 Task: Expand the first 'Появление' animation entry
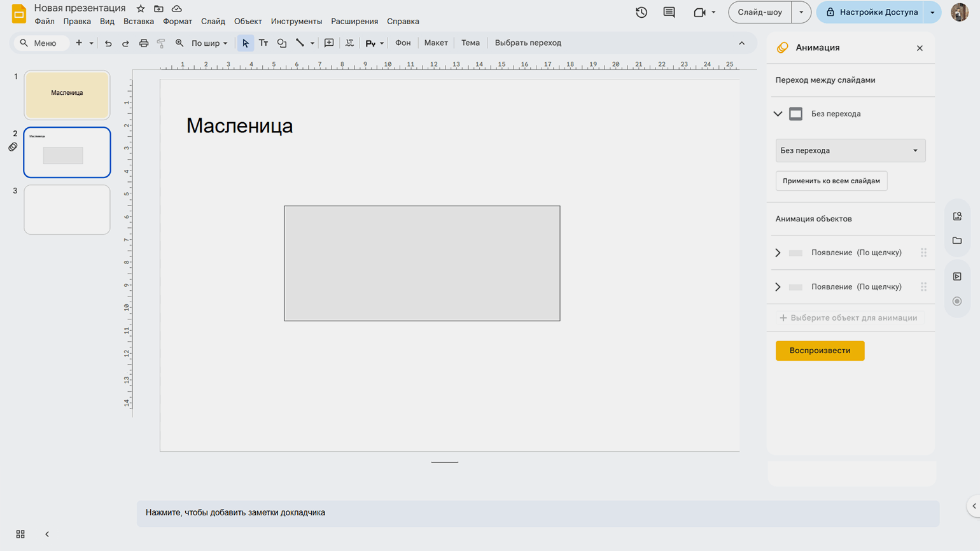coord(778,253)
